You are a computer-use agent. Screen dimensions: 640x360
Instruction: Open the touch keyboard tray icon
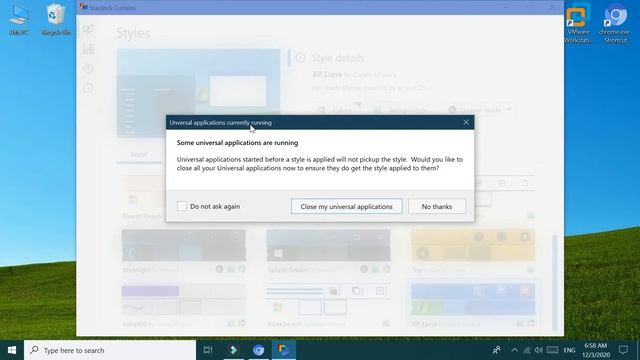pyautogui.click(x=552, y=350)
